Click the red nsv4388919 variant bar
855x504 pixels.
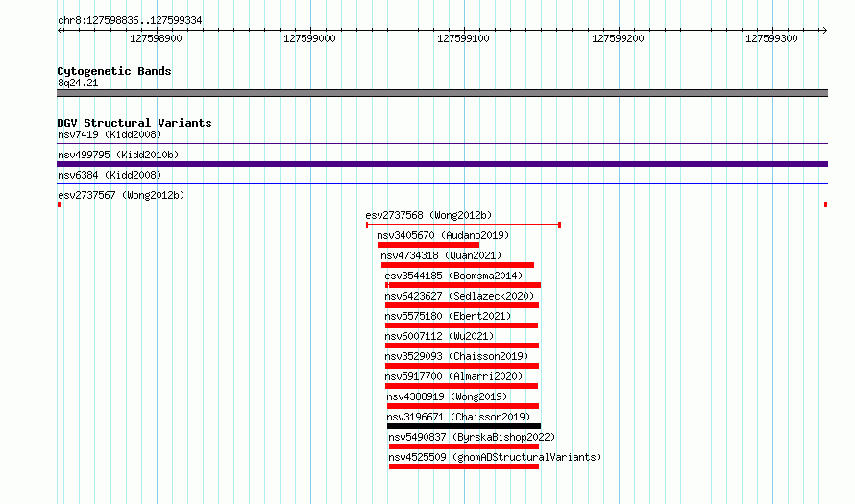pos(463,406)
